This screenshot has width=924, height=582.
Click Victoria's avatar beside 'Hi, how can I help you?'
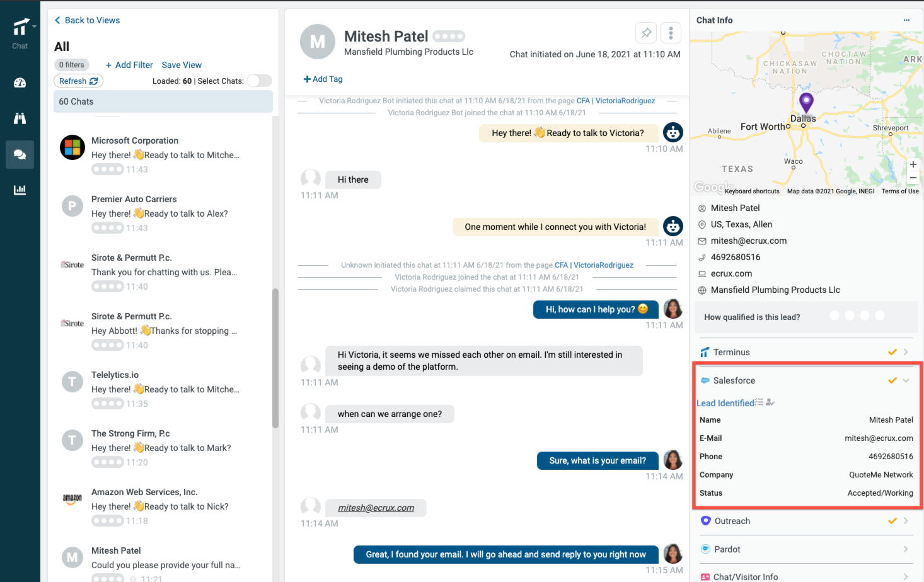click(673, 309)
